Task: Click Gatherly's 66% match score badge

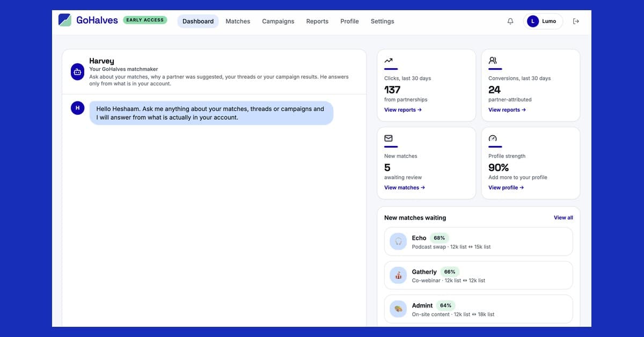Action: click(449, 272)
